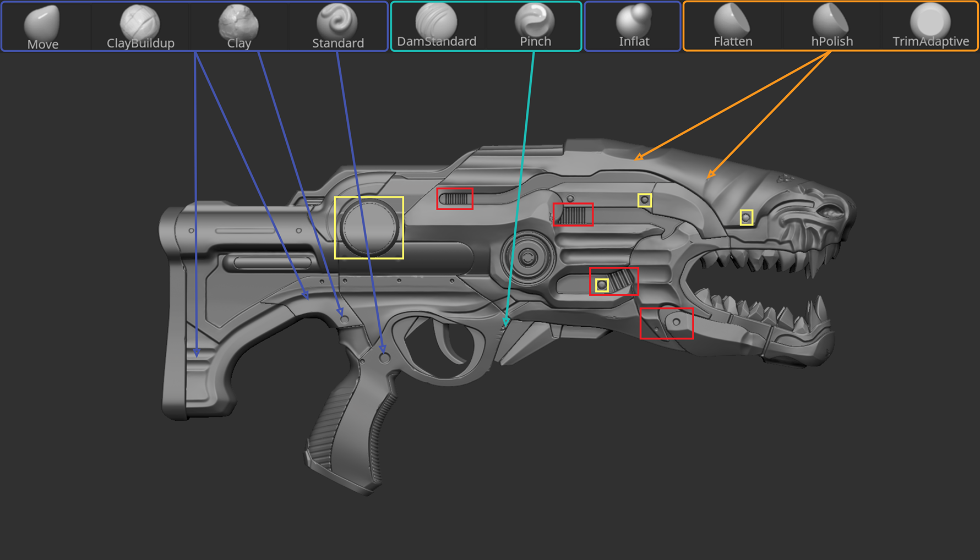Pick the hPolish brush
Viewport: 980px width, 560px height.
click(832, 26)
